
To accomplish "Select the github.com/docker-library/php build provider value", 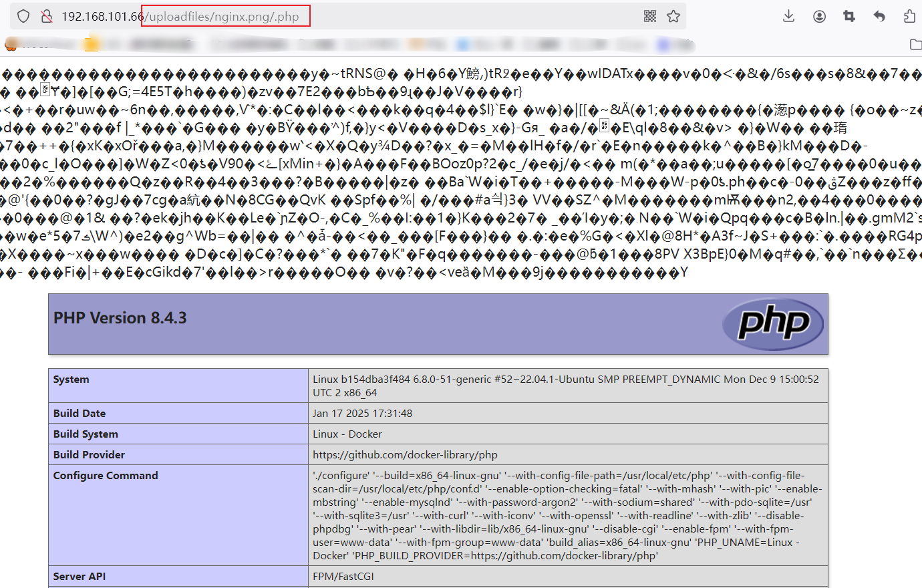I will click(406, 455).
